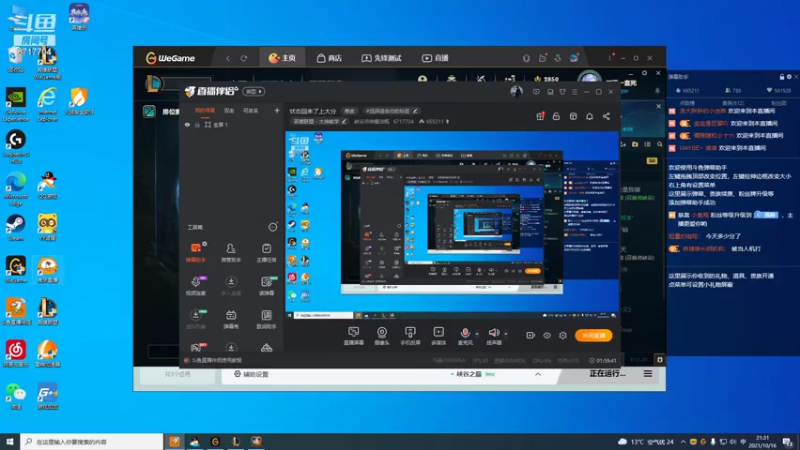Select first scene tab in companion
Image resolution: width=800 pixels, height=450 pixels.
tap(205, 111)
